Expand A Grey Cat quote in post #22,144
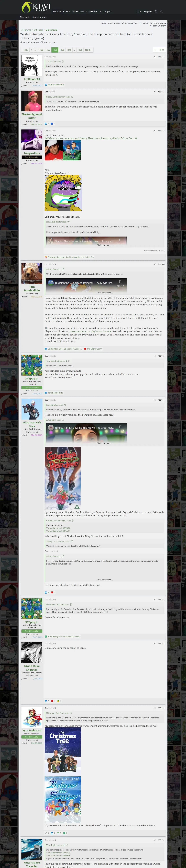The height and width of the screenshot is (868, 186). [x=105, y=293]
